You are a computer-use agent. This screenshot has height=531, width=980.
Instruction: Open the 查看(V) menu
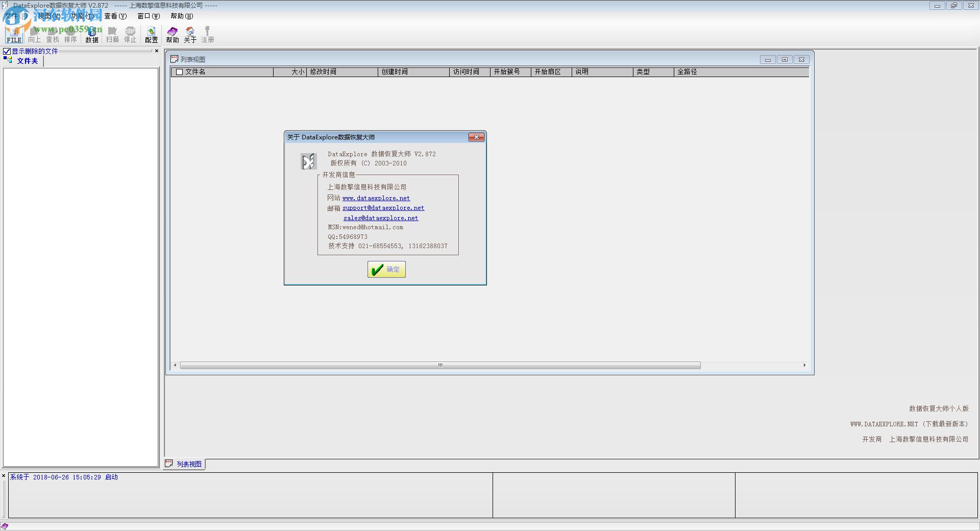[x=115, y=16]
